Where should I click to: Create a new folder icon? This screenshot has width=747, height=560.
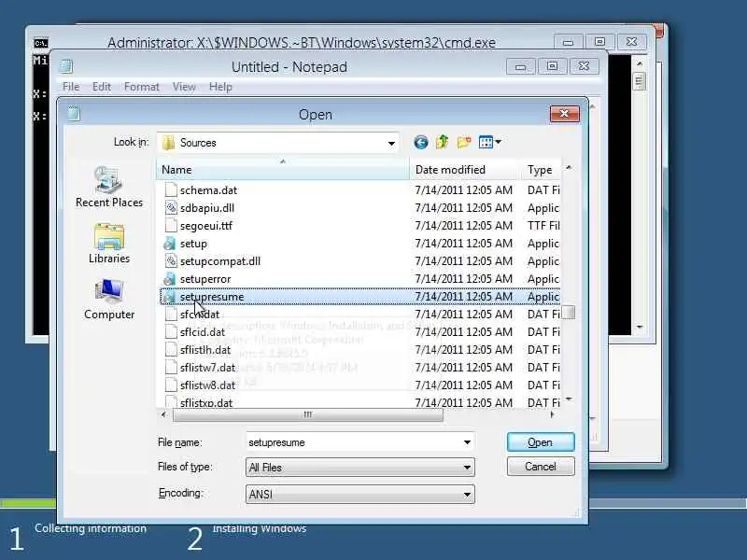[463, 142]
